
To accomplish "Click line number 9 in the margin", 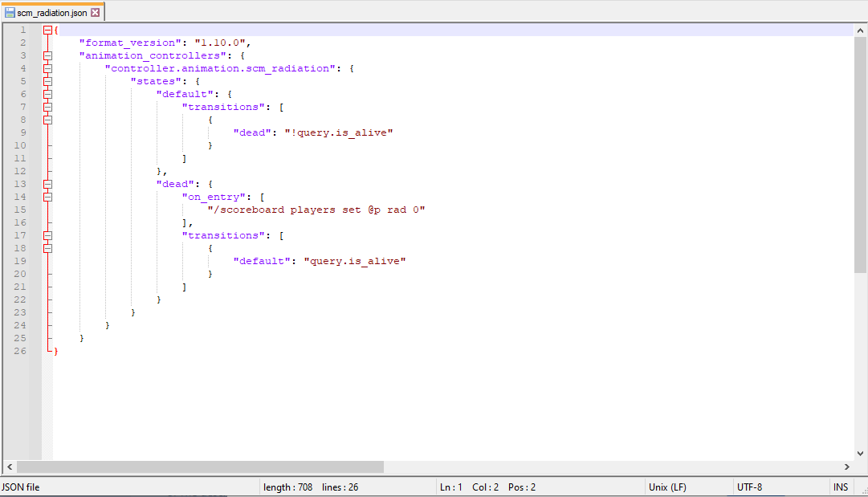I will (x=22, y=132).
